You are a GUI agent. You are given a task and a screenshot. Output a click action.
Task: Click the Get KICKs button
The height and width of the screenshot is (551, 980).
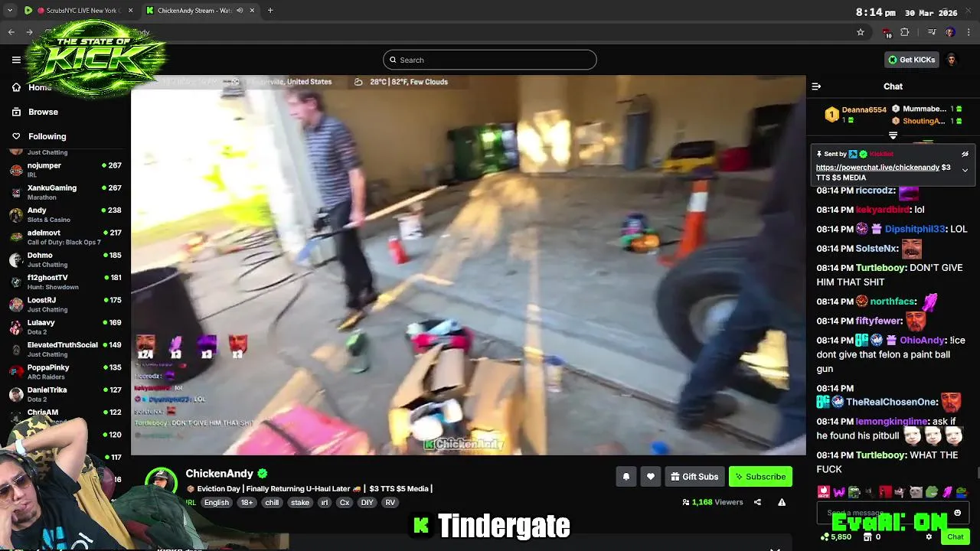pyautogui.click(x=911, y=60)
